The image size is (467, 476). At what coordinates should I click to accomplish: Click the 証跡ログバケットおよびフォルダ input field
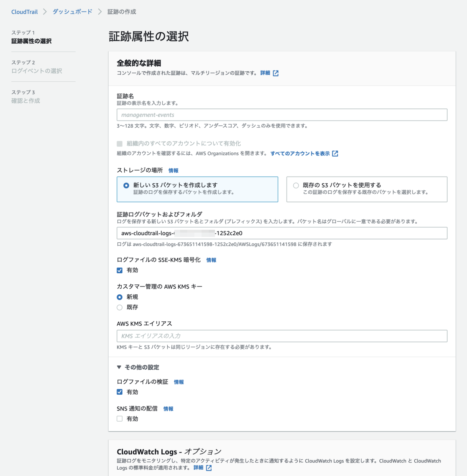coord(282,233)
